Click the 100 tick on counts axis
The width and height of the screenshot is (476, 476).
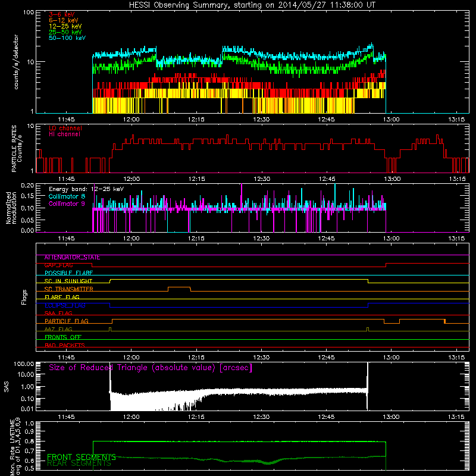click(x=28, y=12)
